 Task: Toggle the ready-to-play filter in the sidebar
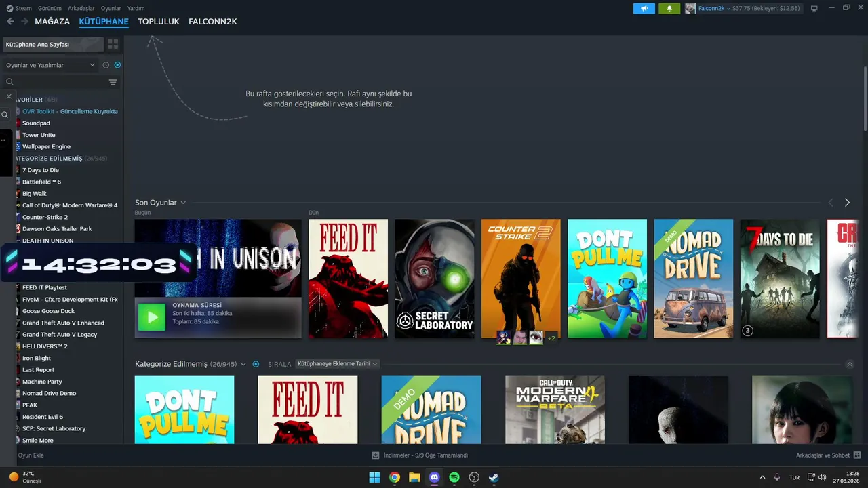coord(117,65)
